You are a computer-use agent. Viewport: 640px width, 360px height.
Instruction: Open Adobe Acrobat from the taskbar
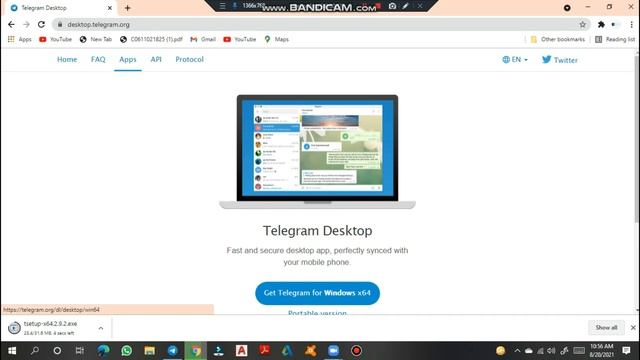click(x=264, y=351)
